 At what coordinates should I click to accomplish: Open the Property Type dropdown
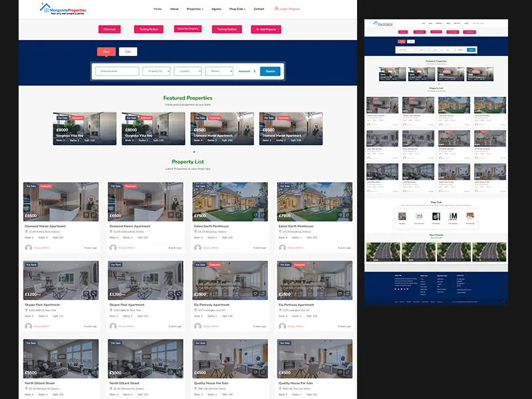point(156,71)
